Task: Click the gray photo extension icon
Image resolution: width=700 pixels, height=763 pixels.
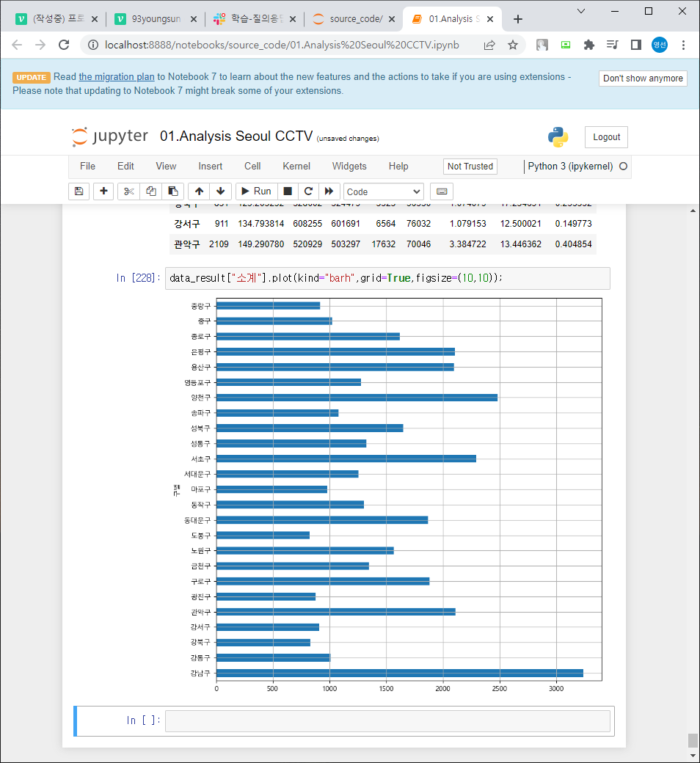Action: click(x=542, y=45)
